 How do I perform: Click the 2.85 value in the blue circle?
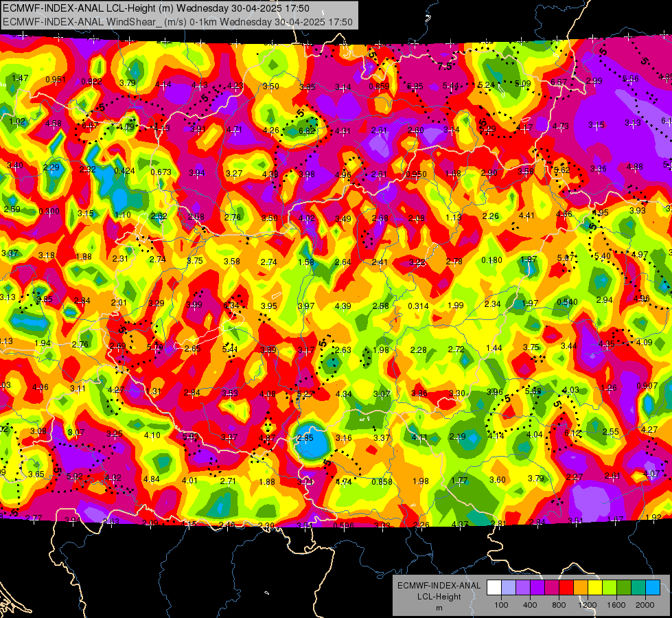[x=305, y=438]
